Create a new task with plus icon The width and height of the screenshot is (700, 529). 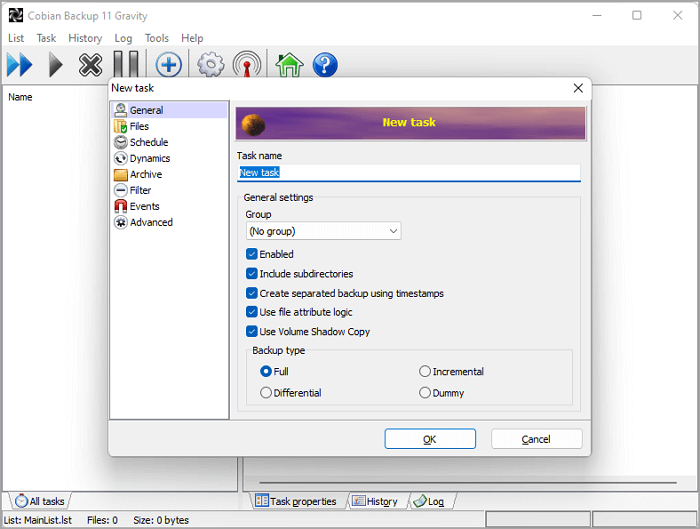(x=168, y=65)
